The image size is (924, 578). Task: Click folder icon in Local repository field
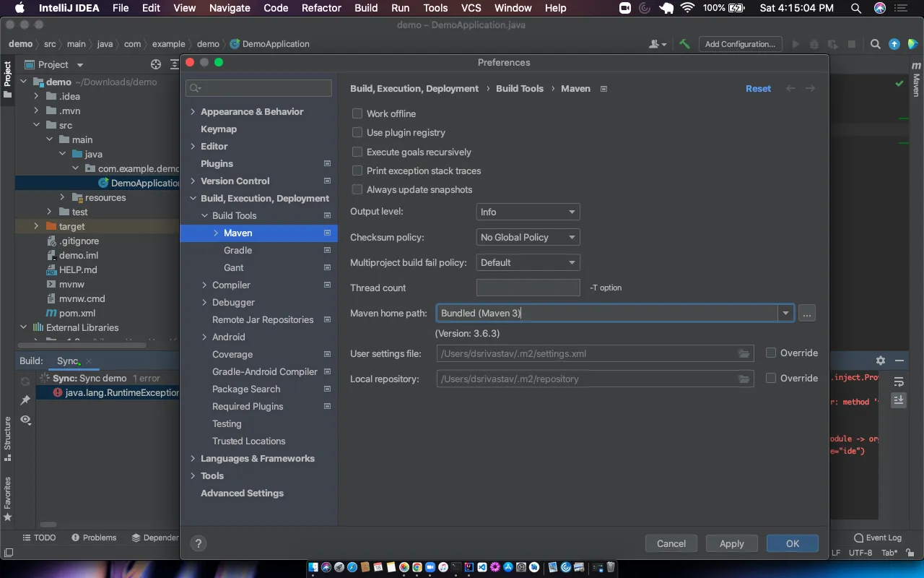pyautogui.click(x=744, y=379)
